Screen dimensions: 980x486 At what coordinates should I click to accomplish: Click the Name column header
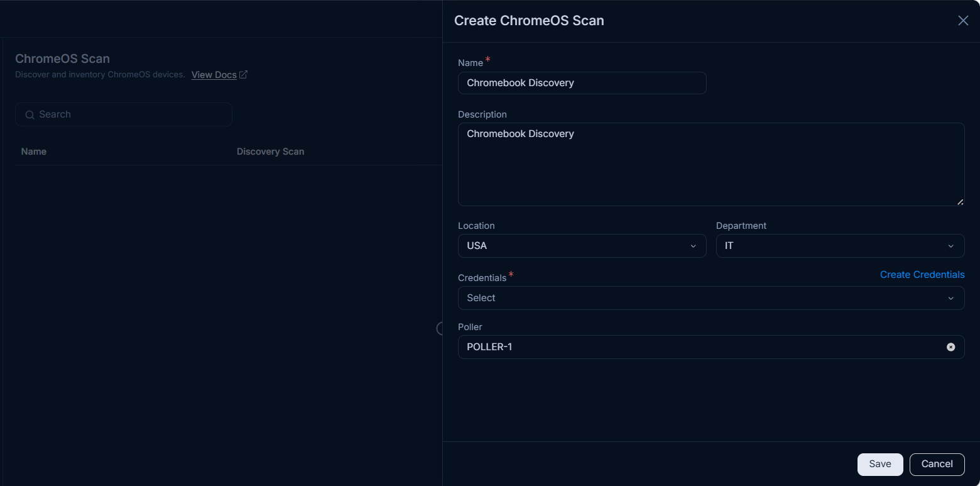tap(34, 152)
